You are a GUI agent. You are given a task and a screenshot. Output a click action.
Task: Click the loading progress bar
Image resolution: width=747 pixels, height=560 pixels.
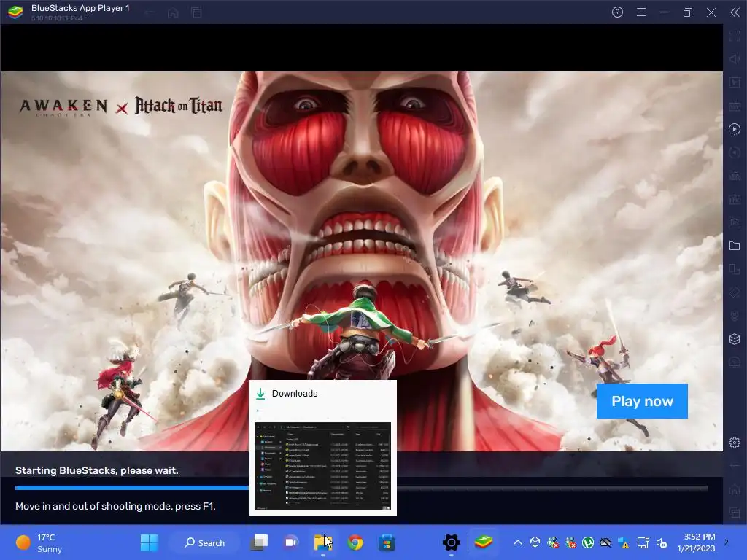tap(362, 488)
